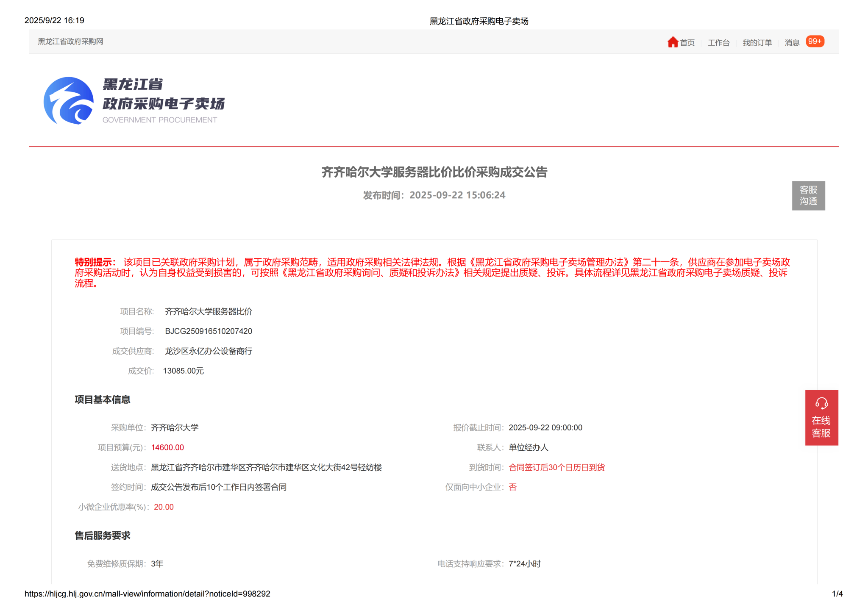Click the announcement title 齐齐哈尔大学服务器比价比价采购成交公告
Viewport: 868px width, 613px height.
pos(434,172)
